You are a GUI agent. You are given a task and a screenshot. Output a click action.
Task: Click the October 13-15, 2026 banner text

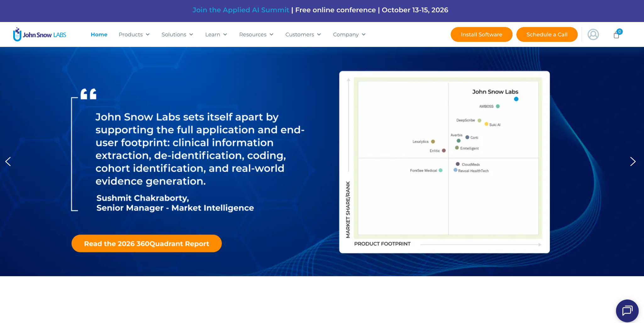[415, 10]
